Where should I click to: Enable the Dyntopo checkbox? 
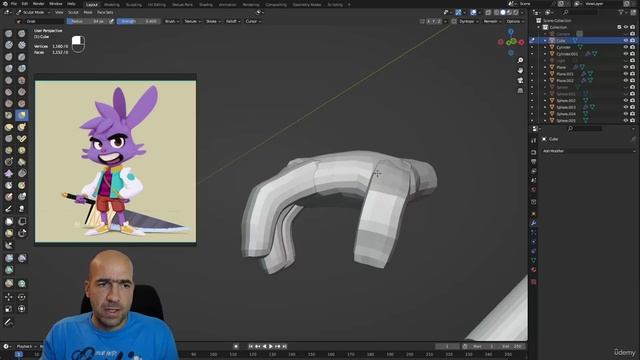click(454, 21)
